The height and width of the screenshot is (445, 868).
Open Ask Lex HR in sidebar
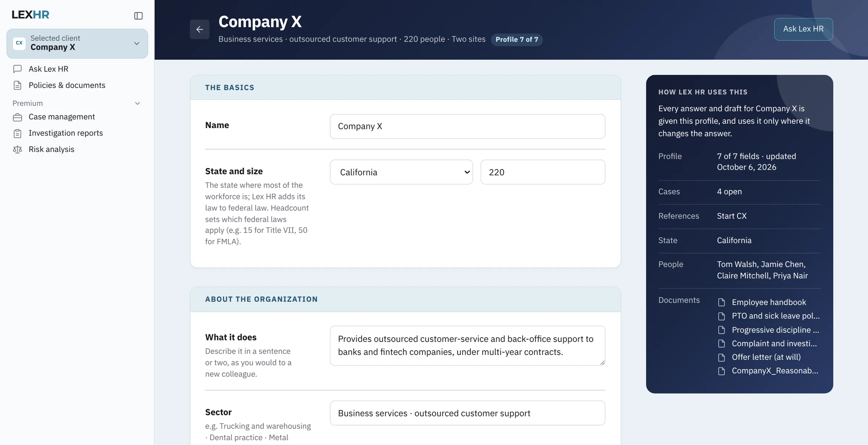(x=48, y=69)
